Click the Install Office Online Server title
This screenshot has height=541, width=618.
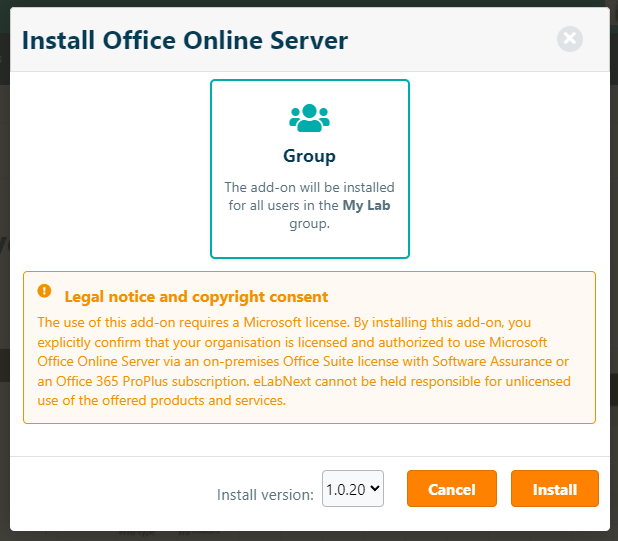(x=185, y=41)
